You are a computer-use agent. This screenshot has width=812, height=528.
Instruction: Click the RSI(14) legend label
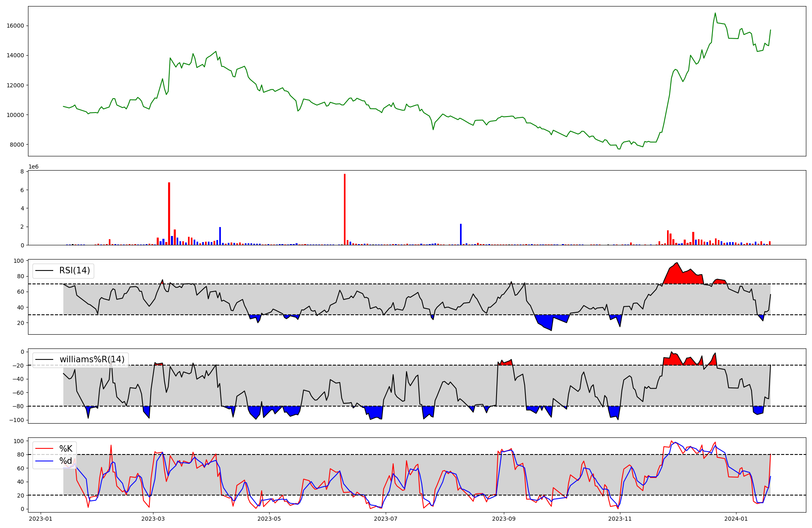(x=75, y=270)
